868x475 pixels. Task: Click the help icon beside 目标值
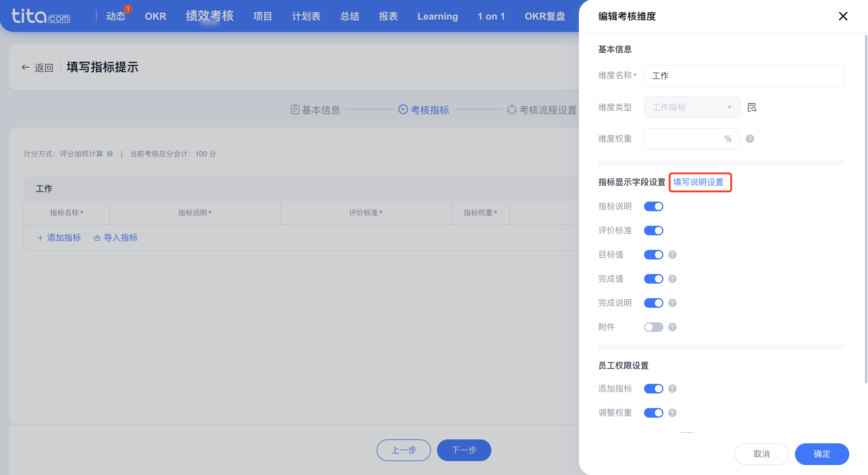pos(672,255)
